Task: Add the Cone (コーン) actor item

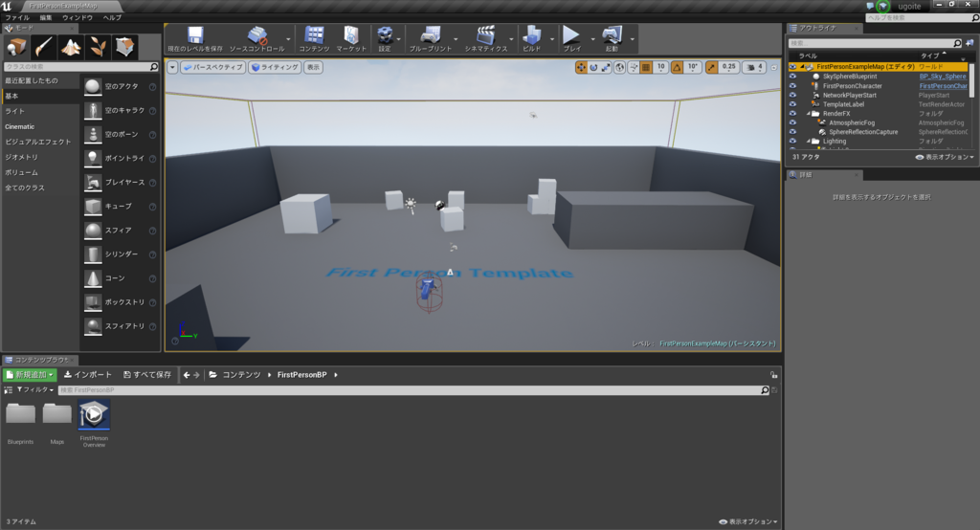Action: 119,278
